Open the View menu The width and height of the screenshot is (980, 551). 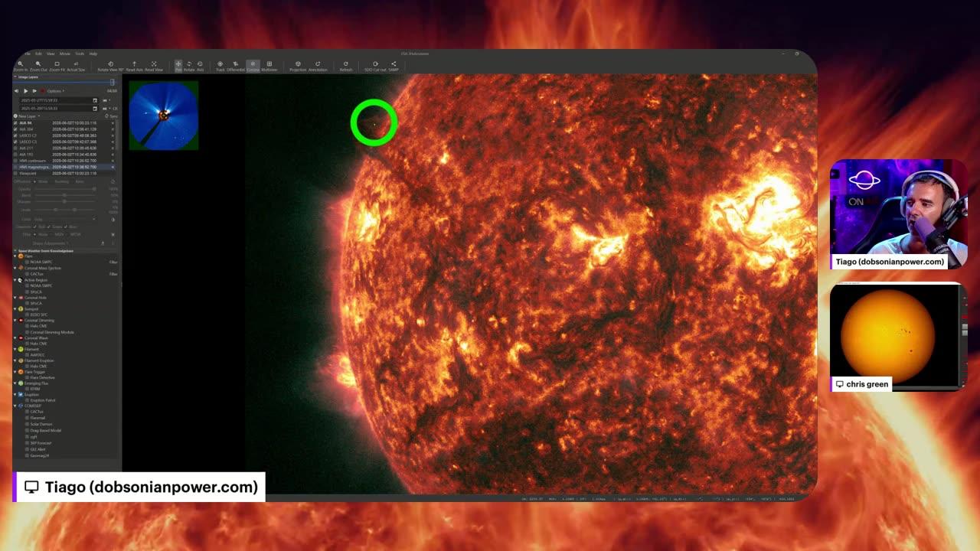[51, 54]
